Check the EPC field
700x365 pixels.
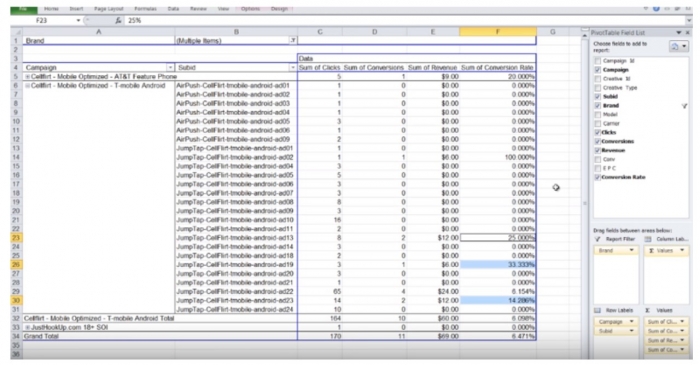point(597,168)
